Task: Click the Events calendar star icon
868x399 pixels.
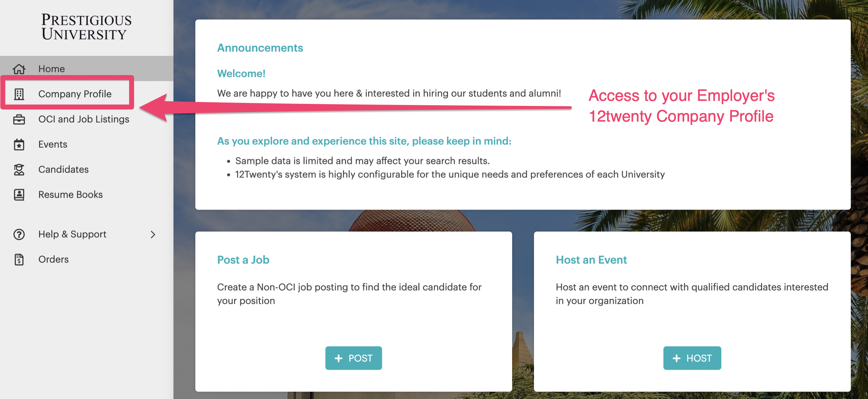Action: tap(19, 144)
